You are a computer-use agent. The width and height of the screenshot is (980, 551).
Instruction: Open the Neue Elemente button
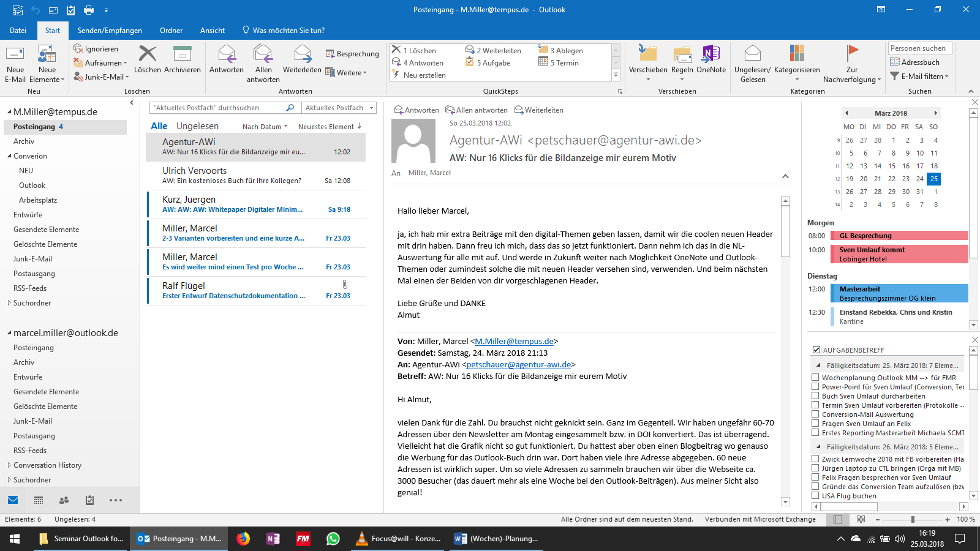(x=47, y=64)
